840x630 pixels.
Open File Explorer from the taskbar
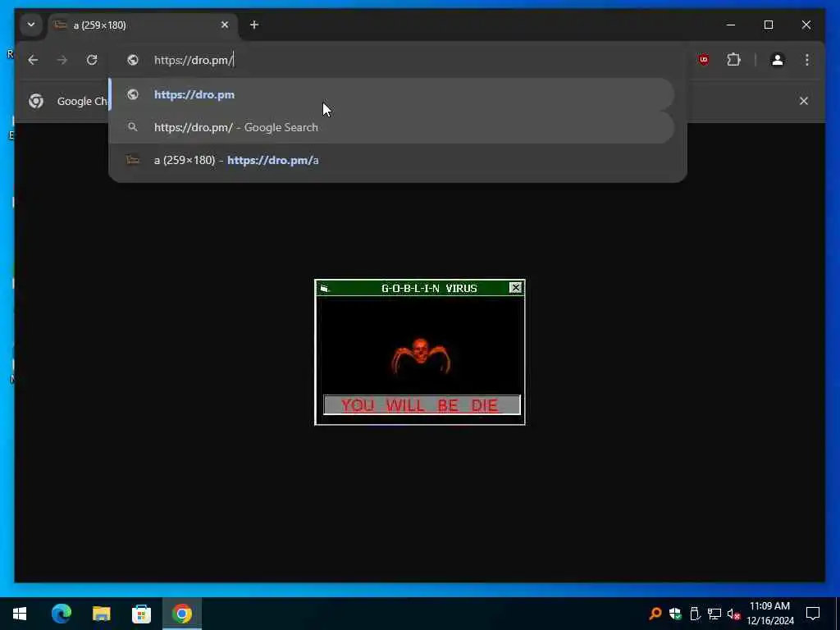[x=101, y=614]
